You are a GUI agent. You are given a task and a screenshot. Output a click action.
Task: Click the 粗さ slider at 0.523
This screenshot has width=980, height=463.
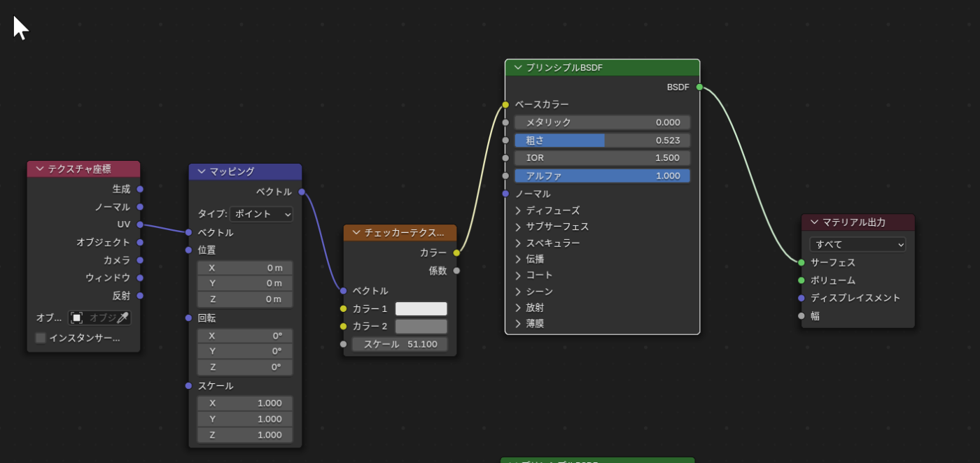pos(602,140)
